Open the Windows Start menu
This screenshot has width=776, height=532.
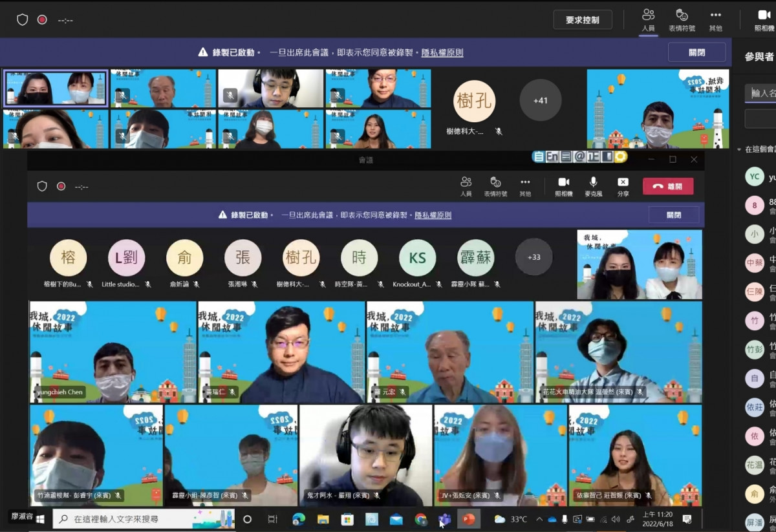40,519
